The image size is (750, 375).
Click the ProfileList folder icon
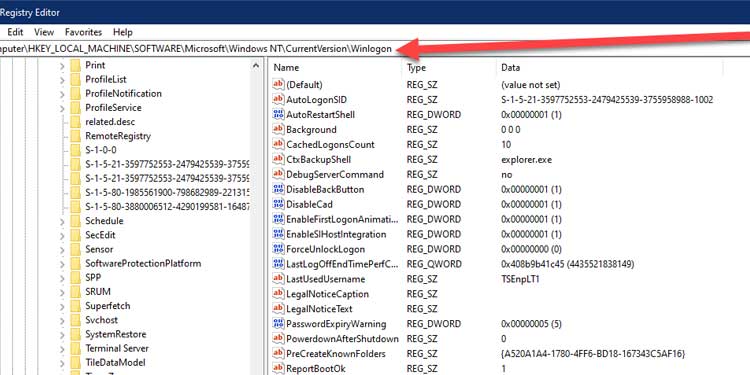(76, 79)
